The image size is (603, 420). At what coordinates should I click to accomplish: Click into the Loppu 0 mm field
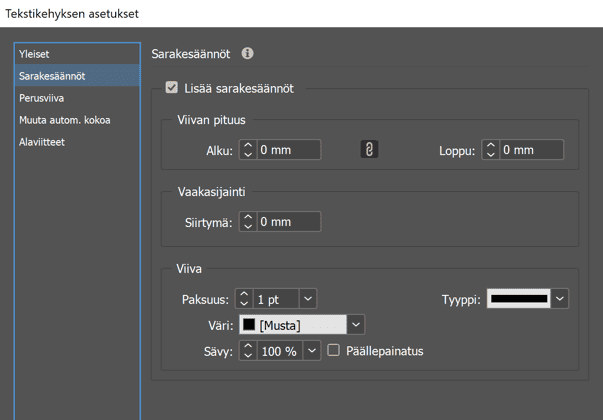tap(531, 150)
